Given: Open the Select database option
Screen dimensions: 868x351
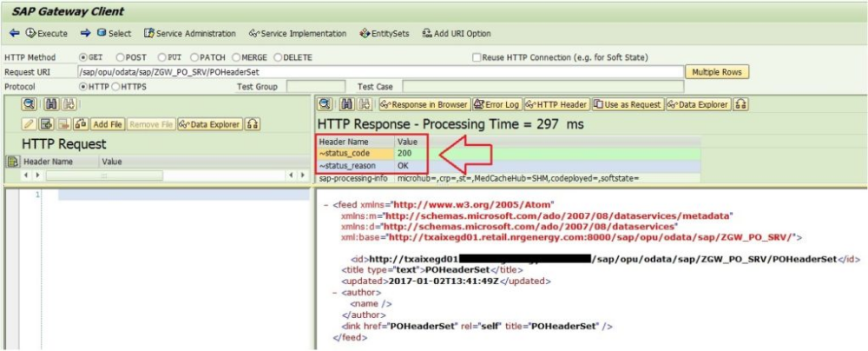Looking at the screenshot, I should 114,33.
